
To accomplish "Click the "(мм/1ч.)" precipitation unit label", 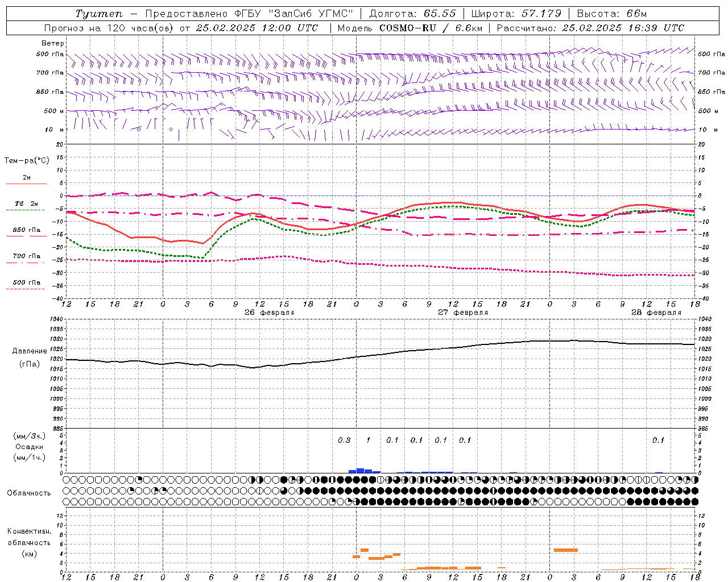I will tap(30, 458).
